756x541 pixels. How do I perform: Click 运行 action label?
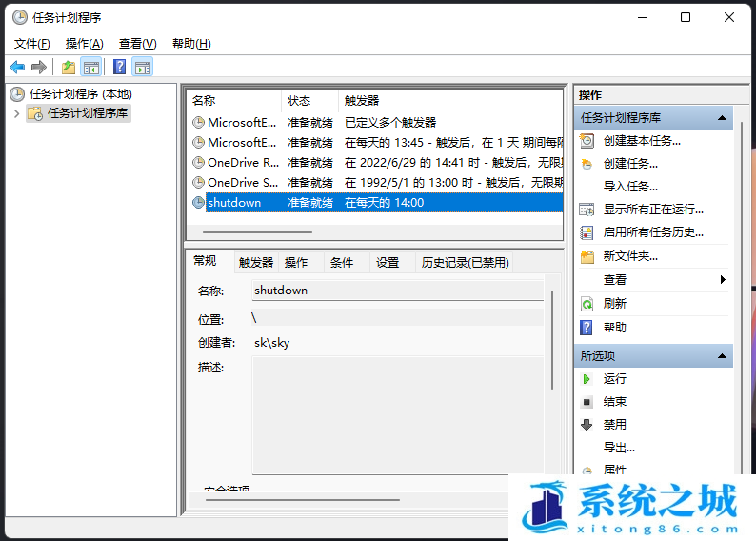615,379
